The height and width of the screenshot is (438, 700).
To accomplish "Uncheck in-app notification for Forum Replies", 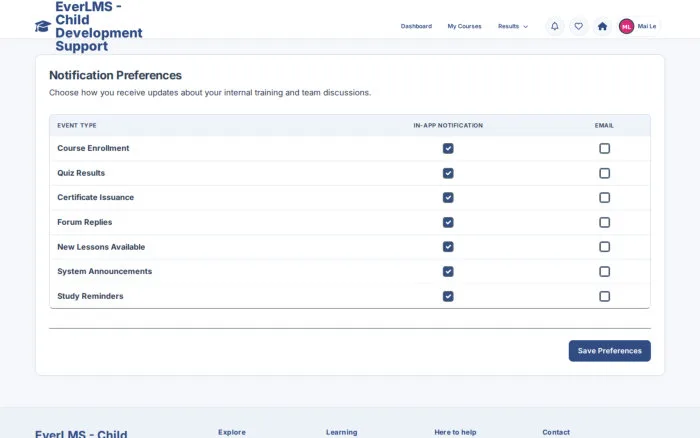I will click(x=448, y=222).
